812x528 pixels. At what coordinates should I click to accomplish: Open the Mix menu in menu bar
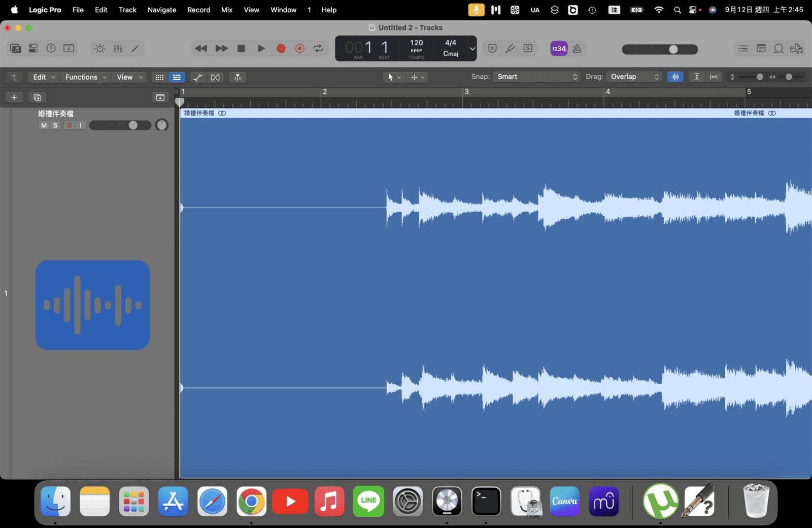pyautogui.click(x=227, y=10)
